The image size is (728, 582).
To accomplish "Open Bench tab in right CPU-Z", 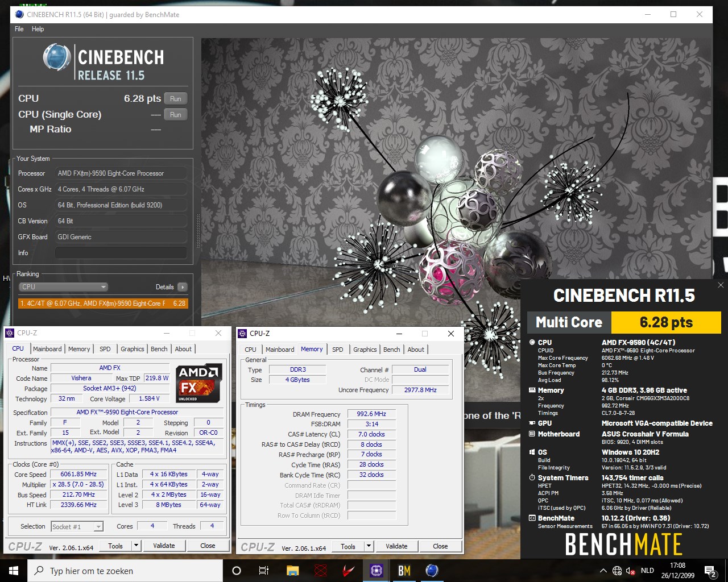I will click(392, 350).
